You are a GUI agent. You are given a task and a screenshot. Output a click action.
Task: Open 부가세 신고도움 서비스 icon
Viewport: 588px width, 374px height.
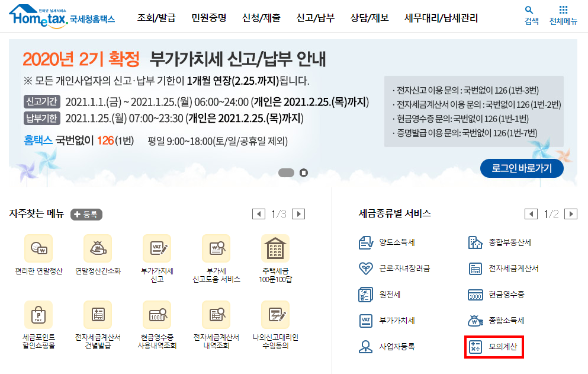(216, 248)
